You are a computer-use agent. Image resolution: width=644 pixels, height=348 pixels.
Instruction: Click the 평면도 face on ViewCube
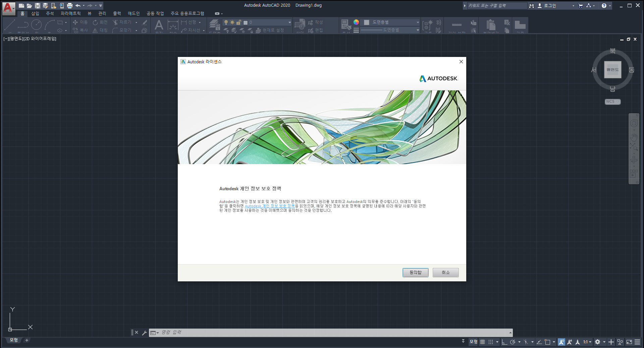612,70
